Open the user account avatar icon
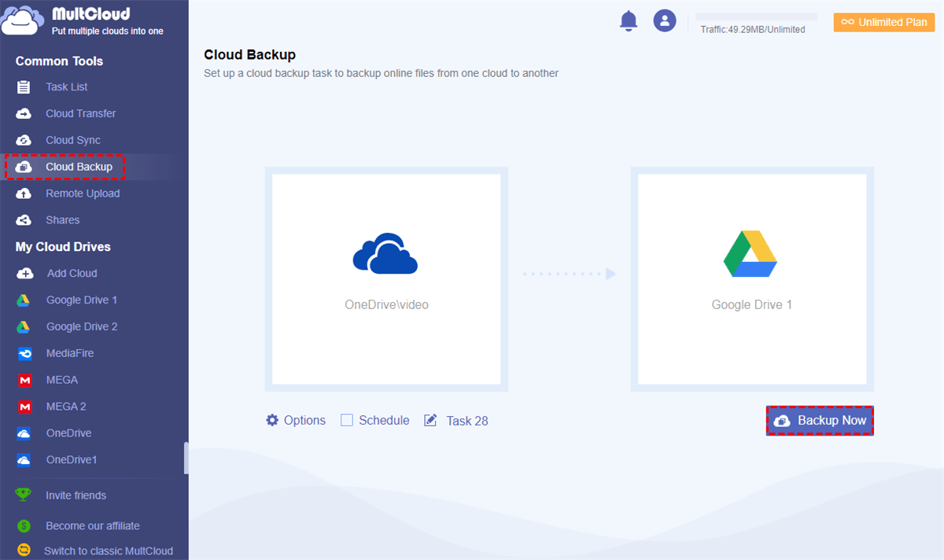This screenshot has height=560, width=944. (x=665, y=20)
